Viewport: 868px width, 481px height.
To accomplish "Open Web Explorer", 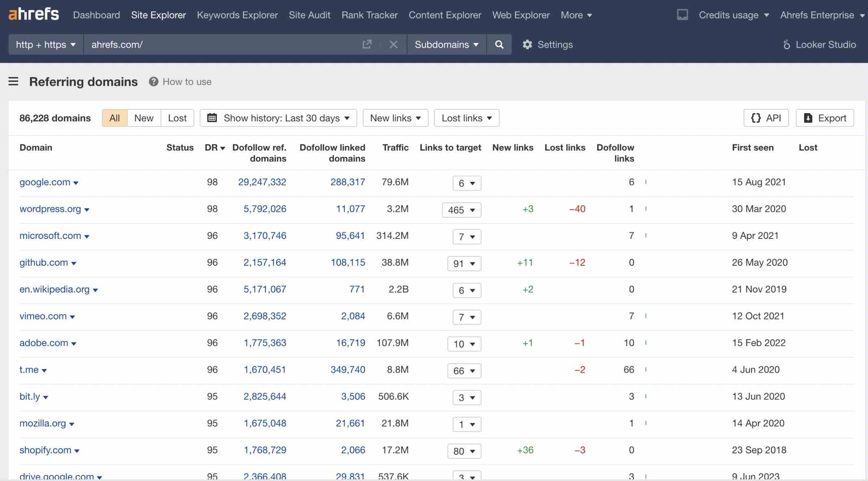I will (521, 15).
